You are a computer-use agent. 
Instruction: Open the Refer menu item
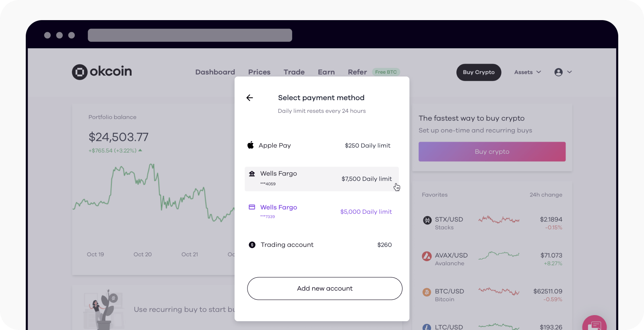pos(357,72)
